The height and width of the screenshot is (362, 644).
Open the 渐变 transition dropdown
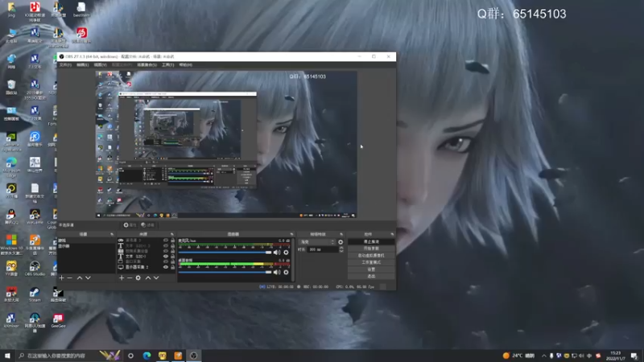(316, 242)
